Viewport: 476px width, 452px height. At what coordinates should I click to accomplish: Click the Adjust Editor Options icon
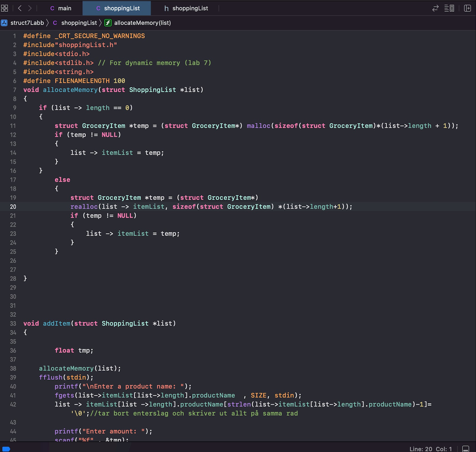point(449,8)
